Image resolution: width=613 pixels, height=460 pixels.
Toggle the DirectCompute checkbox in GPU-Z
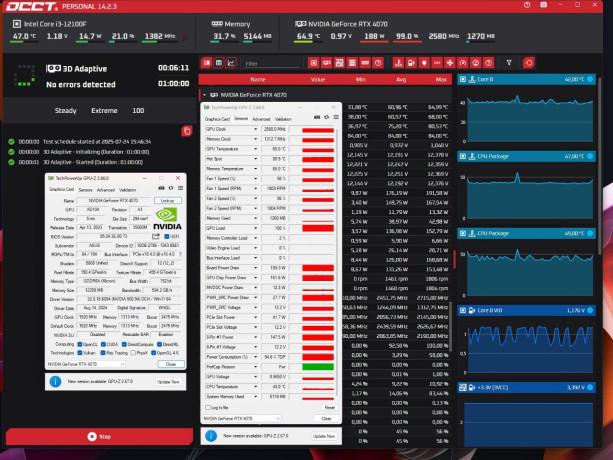[x=124, y=344]
